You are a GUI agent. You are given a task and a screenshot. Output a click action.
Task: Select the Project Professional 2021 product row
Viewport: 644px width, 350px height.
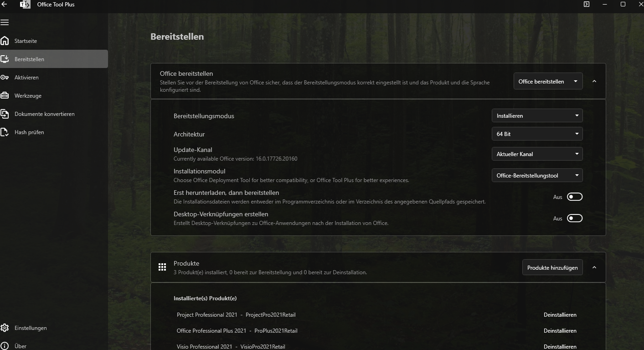378,315
